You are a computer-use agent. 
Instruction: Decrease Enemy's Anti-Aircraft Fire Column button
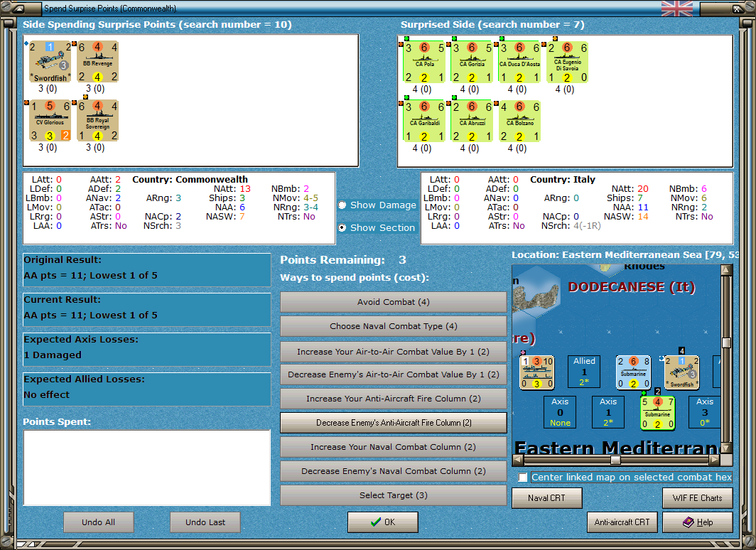(394, 423)
